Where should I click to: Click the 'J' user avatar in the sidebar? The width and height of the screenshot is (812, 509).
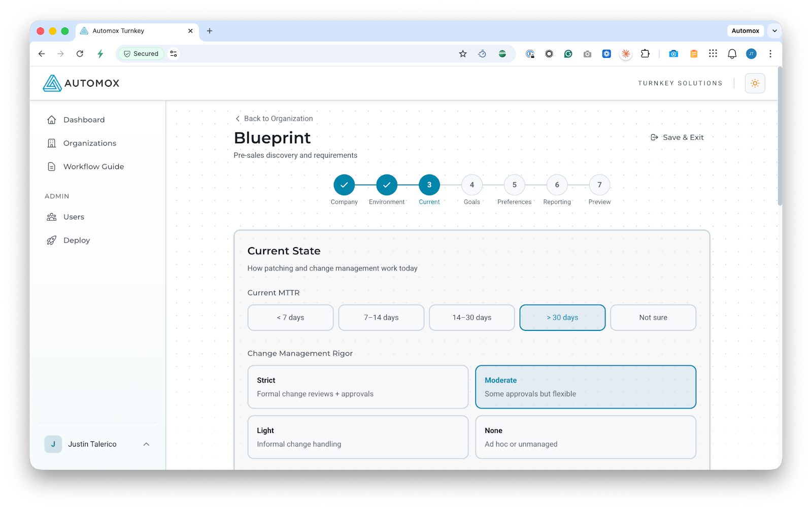pos(53,444)
